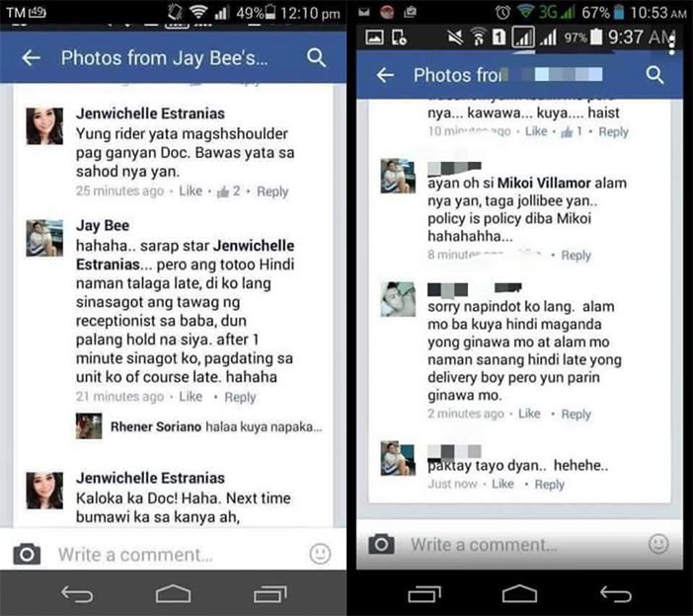Open the camera icon in the left comment bar
The height and width of the screenshot is (616, 693).
tap(27, 554)
